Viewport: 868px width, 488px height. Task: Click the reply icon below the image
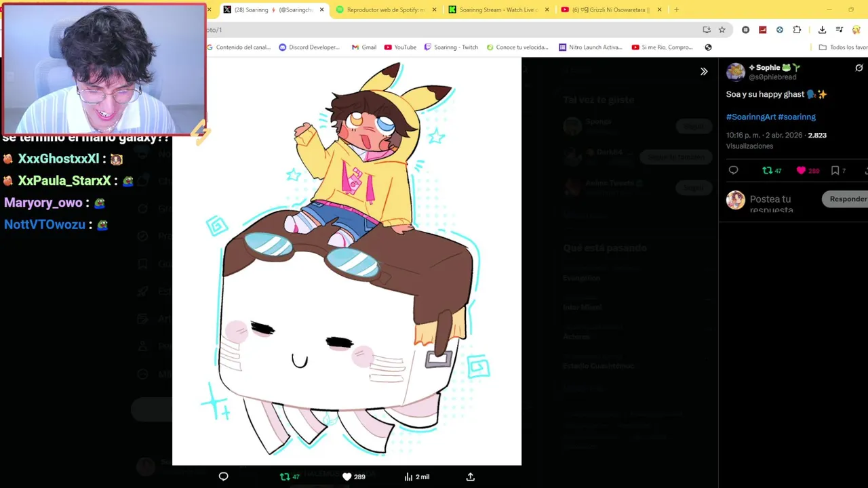click(x=223, y=476)
